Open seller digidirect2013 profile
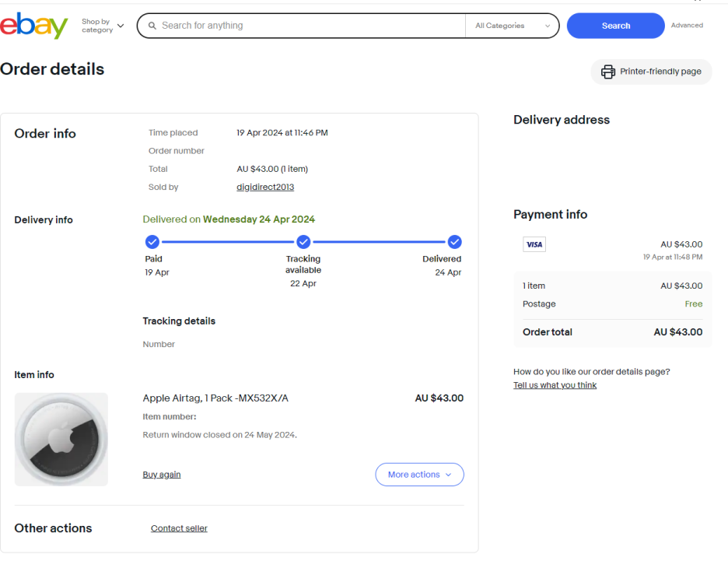 tap(265, 187)
